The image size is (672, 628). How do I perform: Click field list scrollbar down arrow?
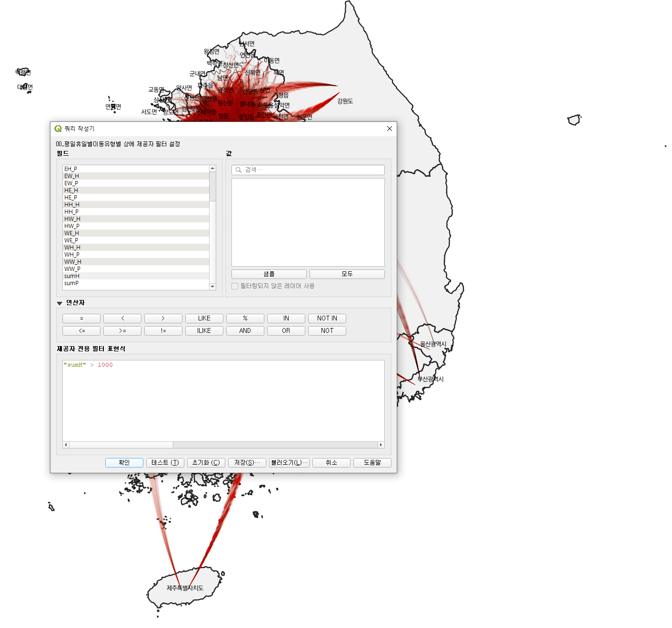click(212, 287)
